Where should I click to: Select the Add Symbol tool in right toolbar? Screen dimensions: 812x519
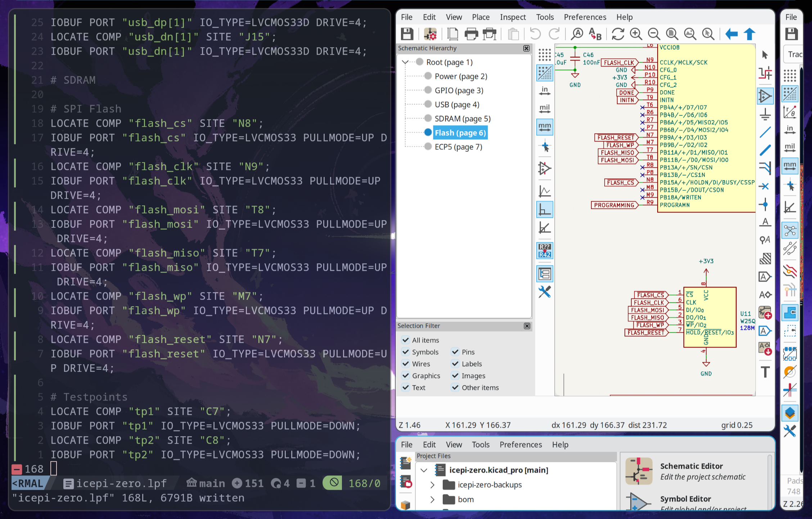[x=765, y=96]
